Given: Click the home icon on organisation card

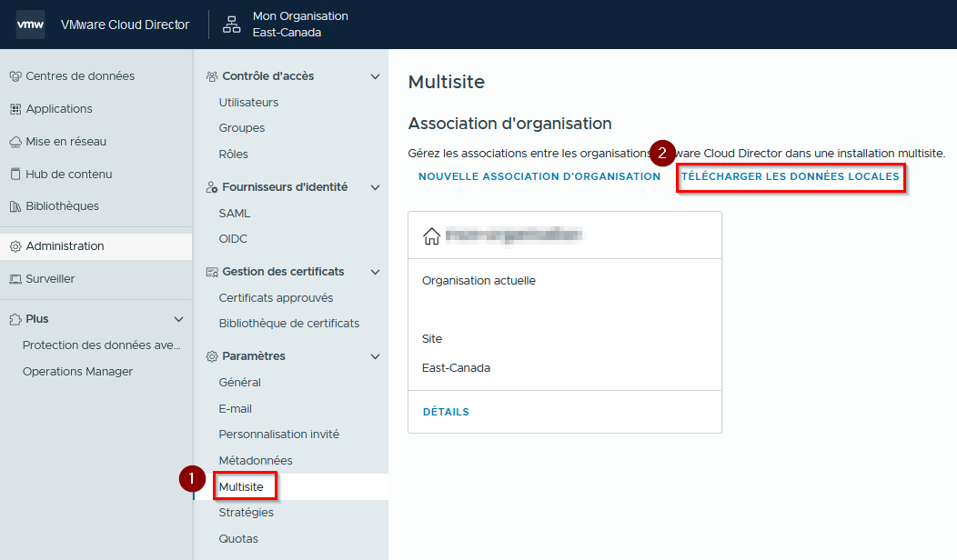Looking at the screenshot, I should coord(431,236).
